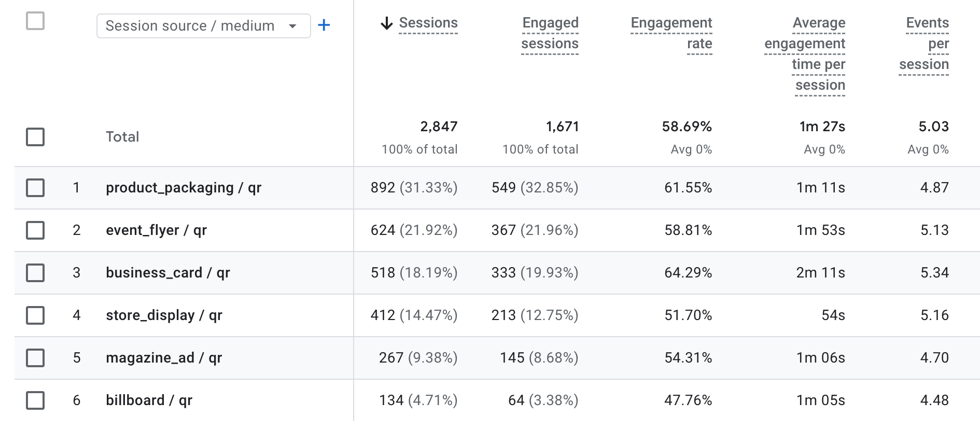
Task: Click the billboard / qr dimension value
Action: click(149, 400)
